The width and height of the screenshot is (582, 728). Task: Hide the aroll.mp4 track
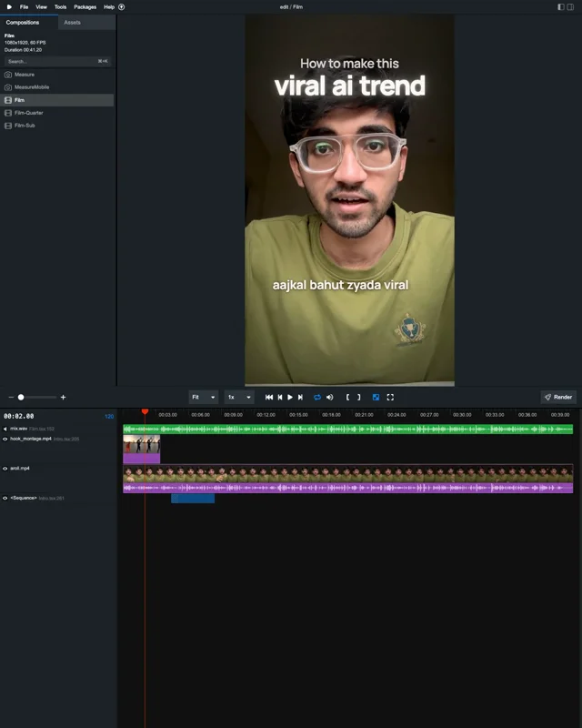point(5,469)
